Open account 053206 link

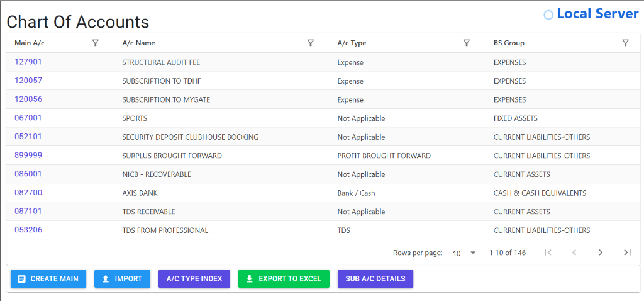pyautogui.click(x=28, y=230)
